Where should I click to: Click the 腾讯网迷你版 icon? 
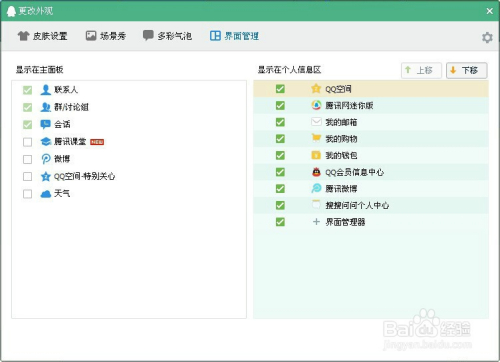pos(316,105)
